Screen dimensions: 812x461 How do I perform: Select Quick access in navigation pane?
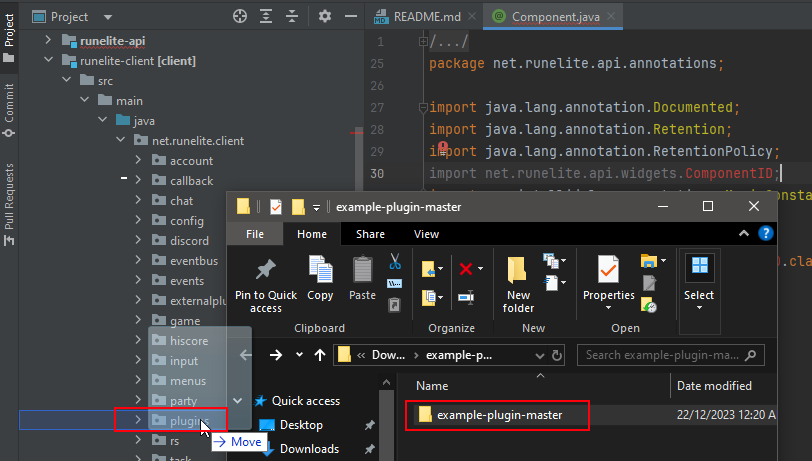(x=306, y=400)
